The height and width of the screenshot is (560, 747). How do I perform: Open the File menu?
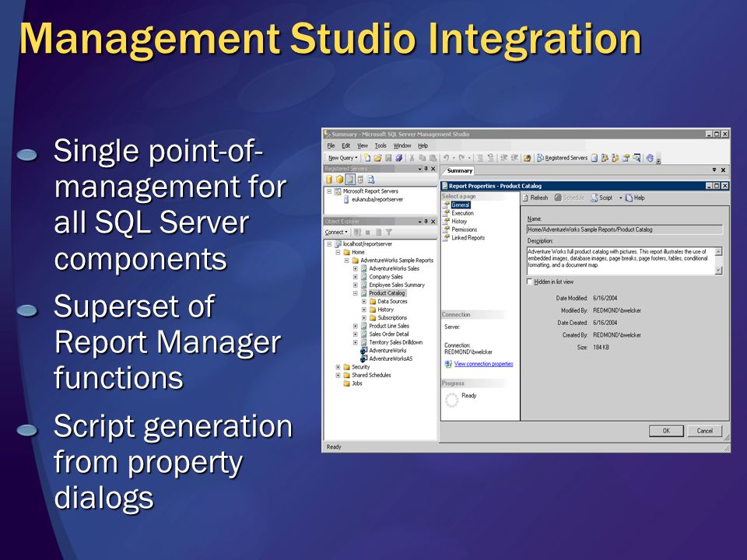(x=331, y=145)
